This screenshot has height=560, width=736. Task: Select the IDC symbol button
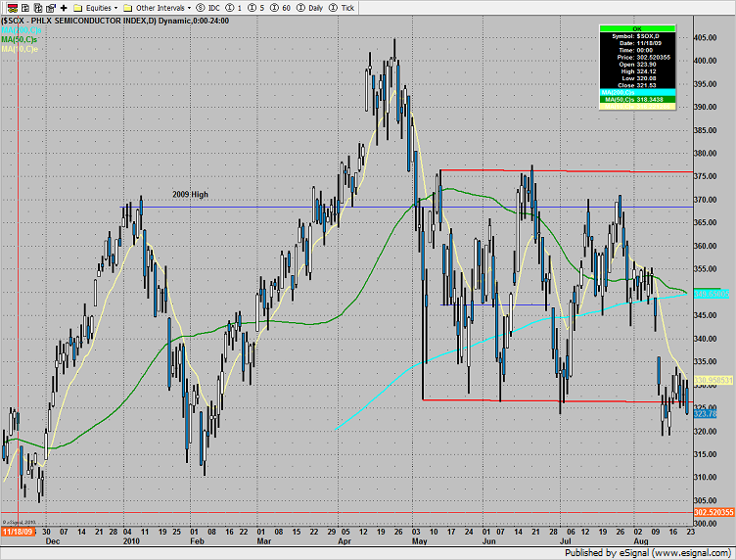[x=207, y=8]
